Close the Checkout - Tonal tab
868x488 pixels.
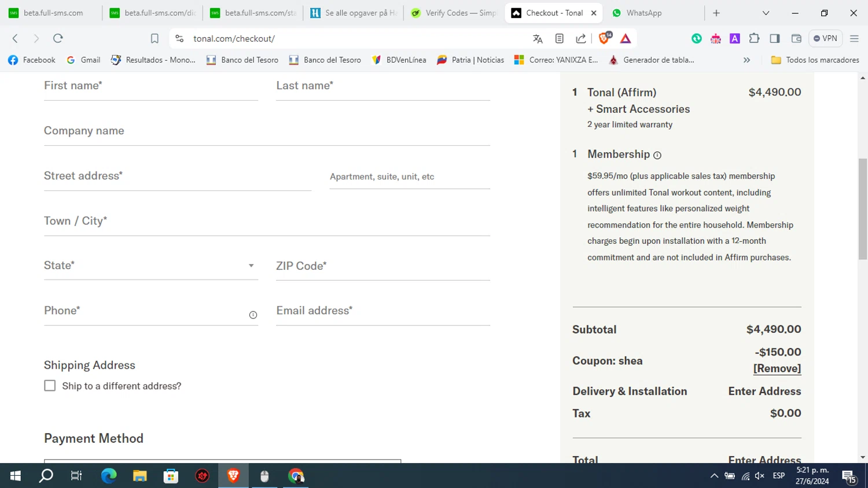594,13
